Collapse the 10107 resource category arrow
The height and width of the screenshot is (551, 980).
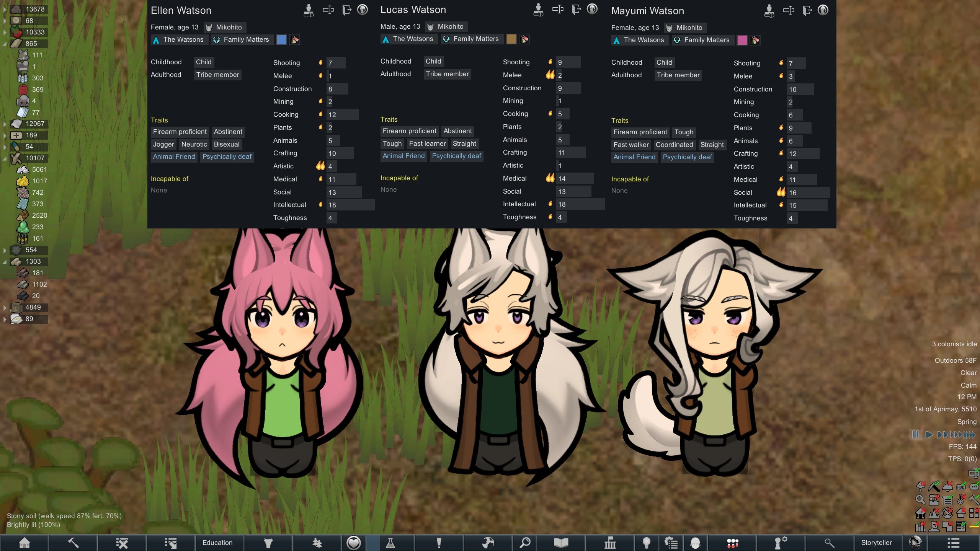point(5,158)
